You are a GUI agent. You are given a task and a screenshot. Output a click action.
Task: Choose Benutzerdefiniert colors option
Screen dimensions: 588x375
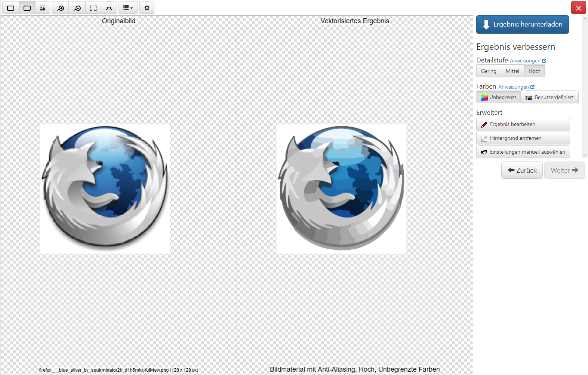pyautogui.click(x=549, y=97)
